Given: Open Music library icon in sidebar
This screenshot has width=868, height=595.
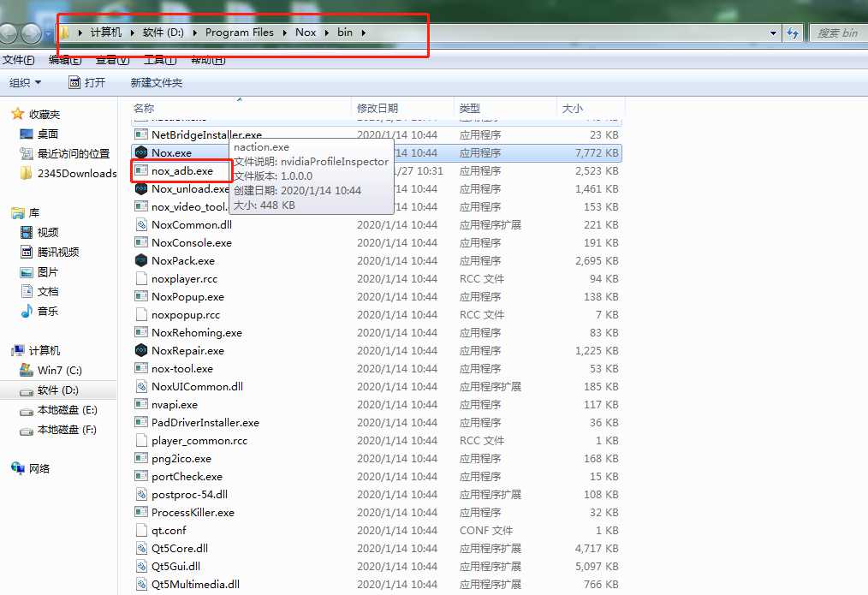Looking at the screenshot, I should click(x=26, y=311).
